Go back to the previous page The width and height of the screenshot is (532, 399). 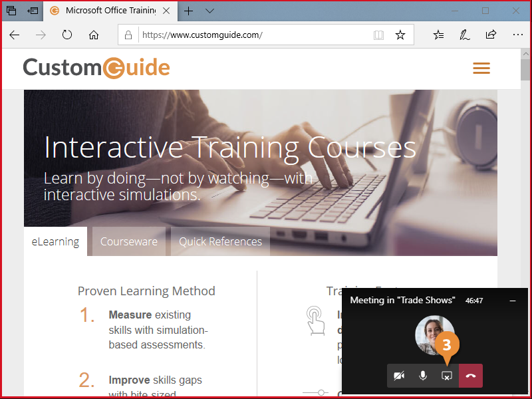[x=15, y=35]
